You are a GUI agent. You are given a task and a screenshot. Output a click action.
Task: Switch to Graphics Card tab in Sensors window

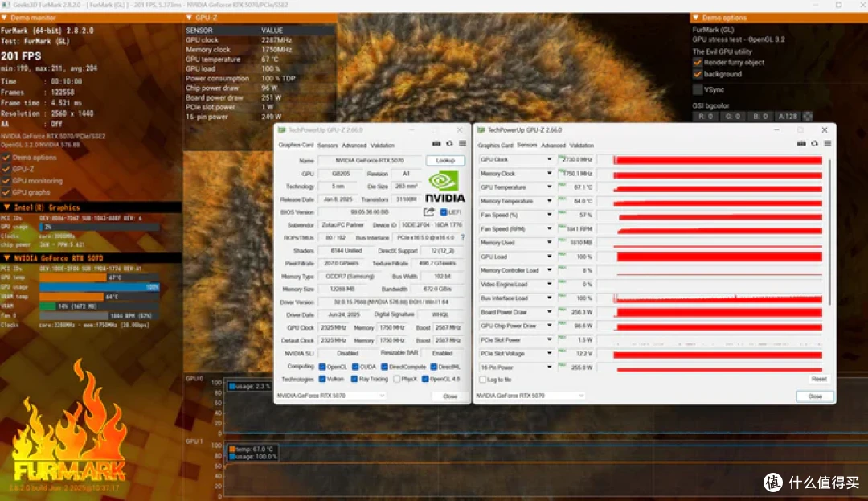pyautogui.click(x=495, y=146)
